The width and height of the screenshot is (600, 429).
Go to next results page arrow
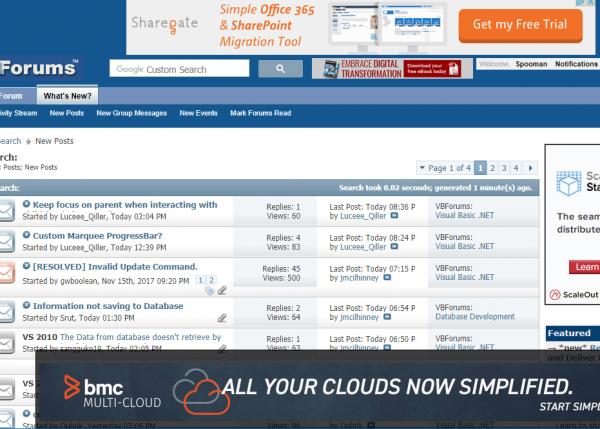(x=530, y=168)
